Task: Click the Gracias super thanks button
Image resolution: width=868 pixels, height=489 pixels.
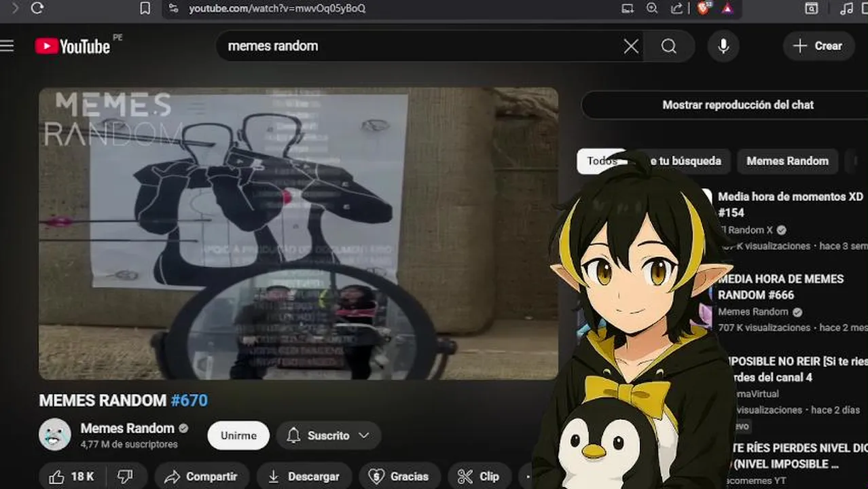Action: tap(399, 476)
